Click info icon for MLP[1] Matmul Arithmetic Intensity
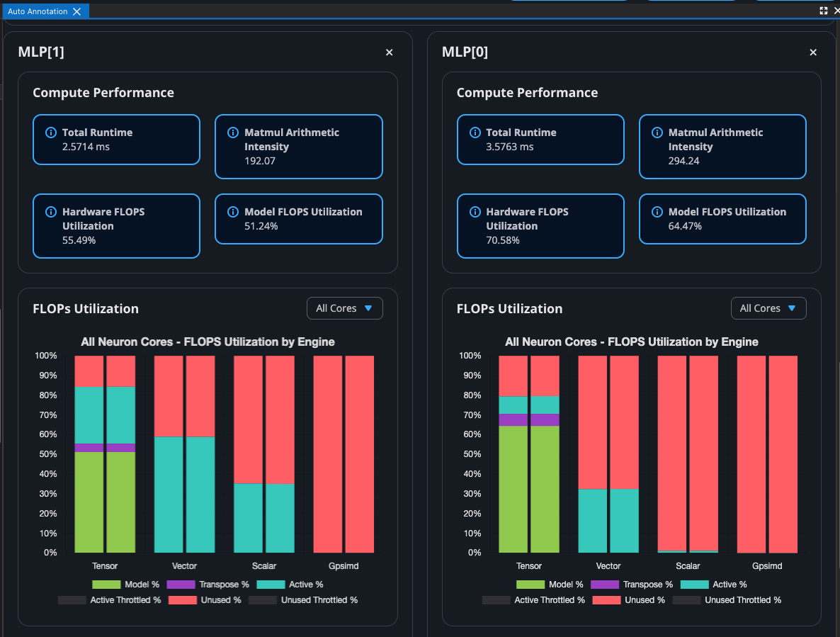 233,133
